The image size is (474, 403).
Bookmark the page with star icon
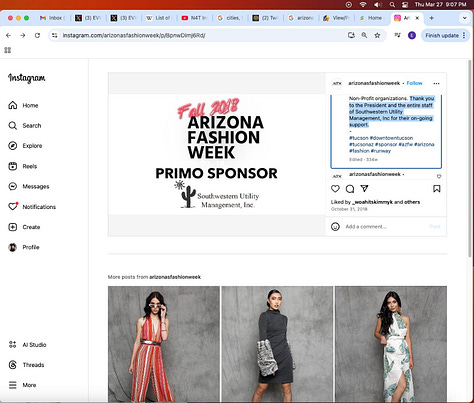377,35
